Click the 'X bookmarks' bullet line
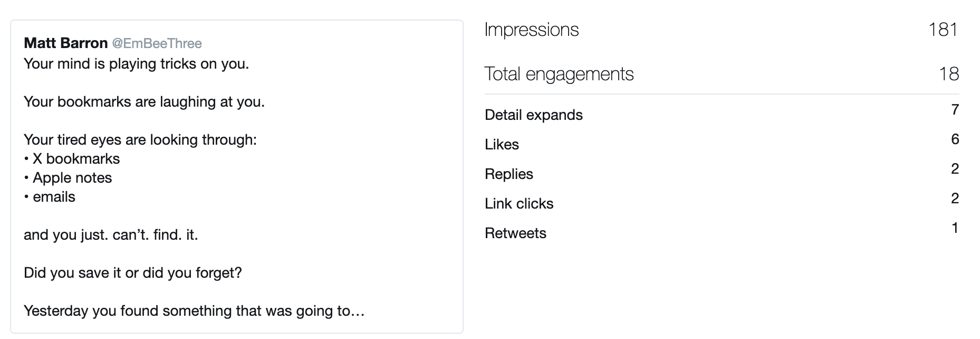This screenshot has width=980, height=339. coord(72,159)
